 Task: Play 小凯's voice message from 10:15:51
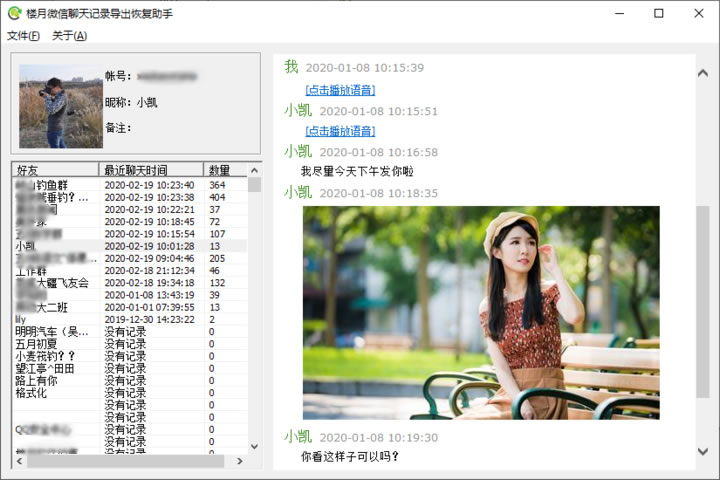340,131
